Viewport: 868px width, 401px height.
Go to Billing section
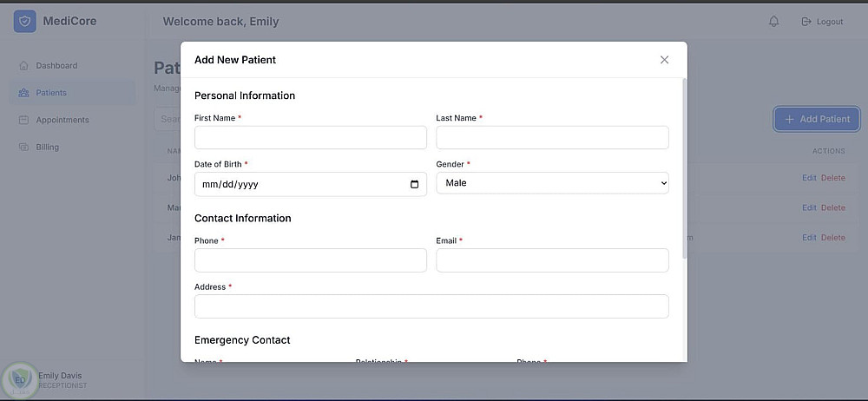pos(48,147)
